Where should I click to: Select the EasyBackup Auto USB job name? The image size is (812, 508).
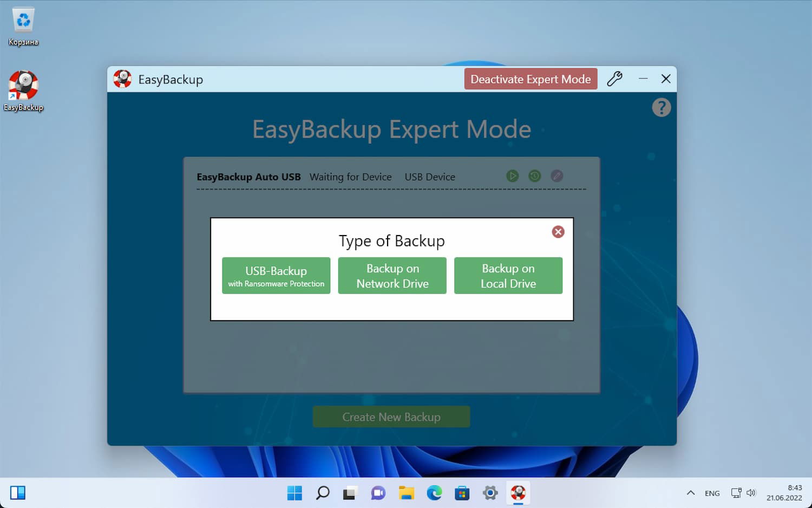coord(248,177)
